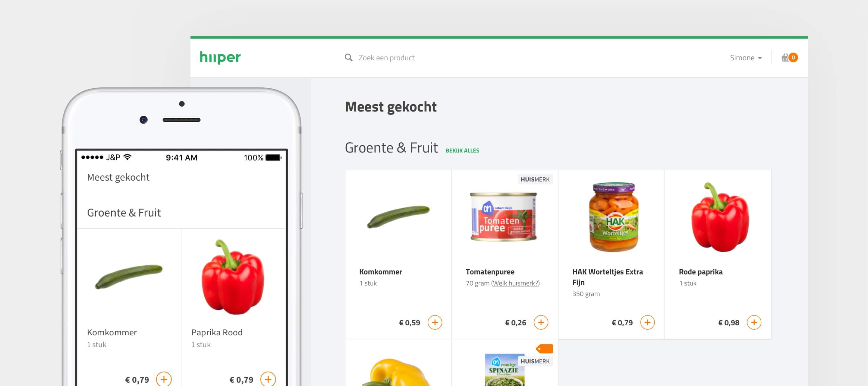Add Tomatenpuree to basket with plus
This screenshot has width=868, height=386.
click(x=541, y=323)
